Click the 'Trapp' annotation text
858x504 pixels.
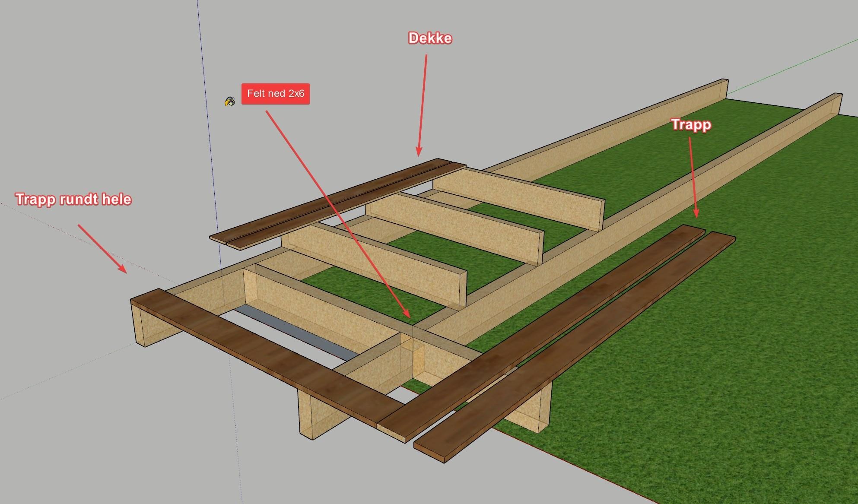691,125
